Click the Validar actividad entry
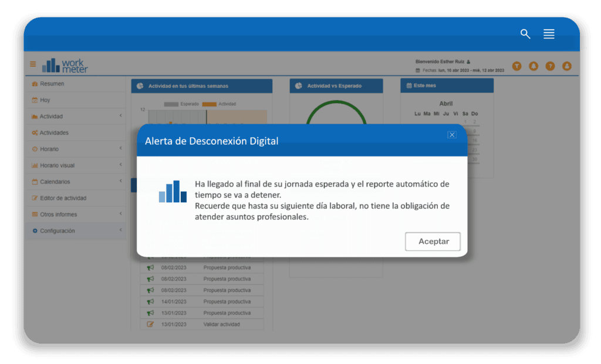Screen dimensions: 601x364 point(221,324)
